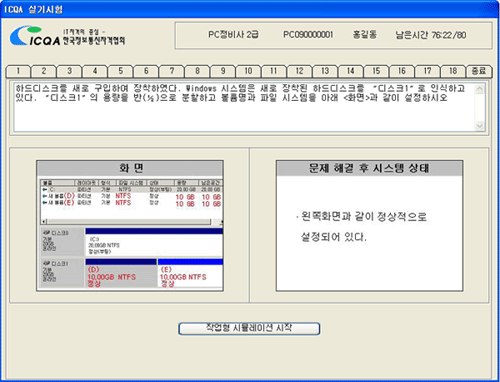This screenshot has height=382, width=500.
Task: Open question tab 5
Action: click(x=121, y=71)
